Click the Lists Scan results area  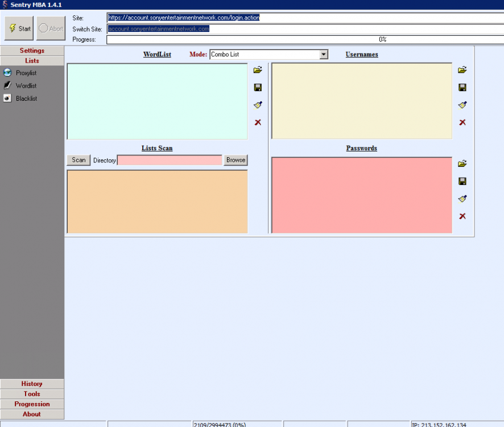[x=157, y=202]
